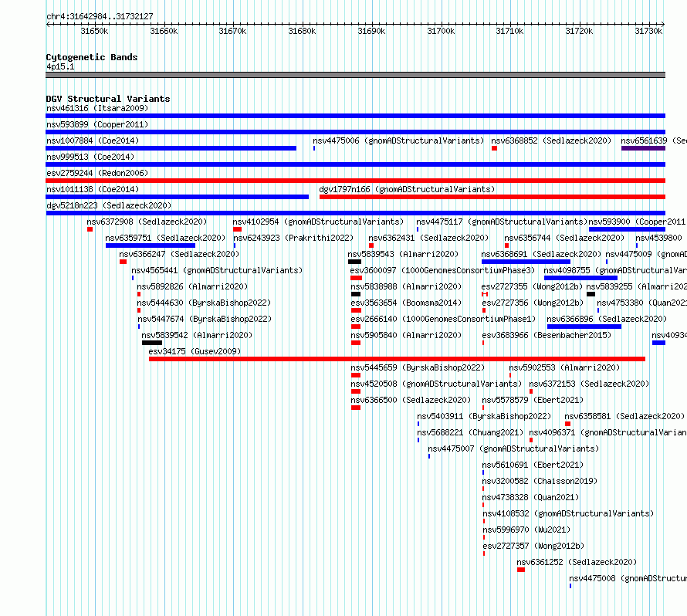The width and height of the screenshot is (687, 616).
Task: Open nsv6366500 (Sedlazeck2020) label
Action: [411, 400]
